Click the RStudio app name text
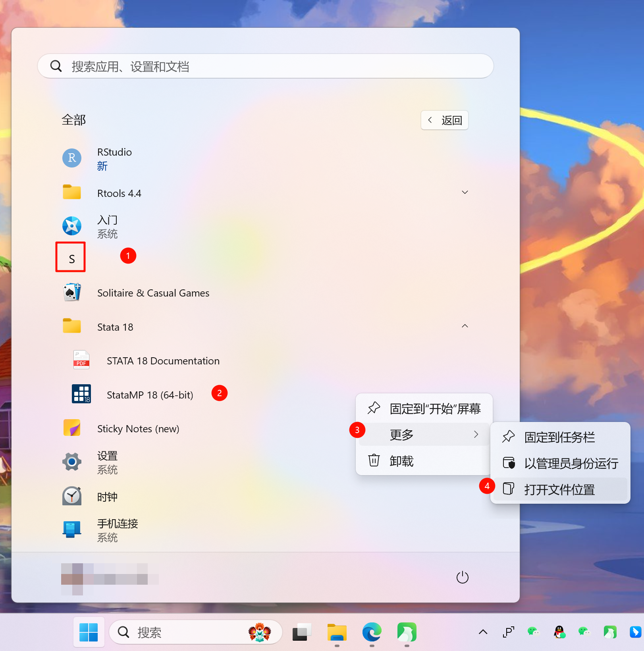644x651 pixels. pos(114,152)
